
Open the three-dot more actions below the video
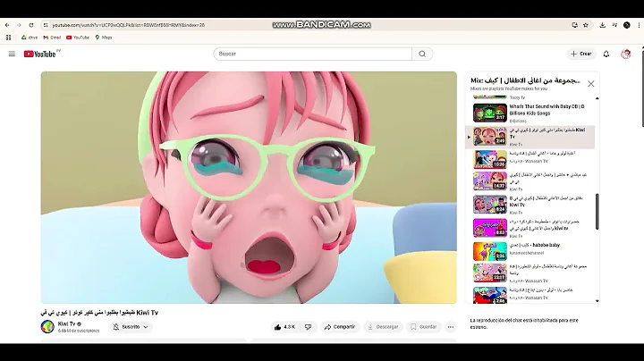point(451,327)
